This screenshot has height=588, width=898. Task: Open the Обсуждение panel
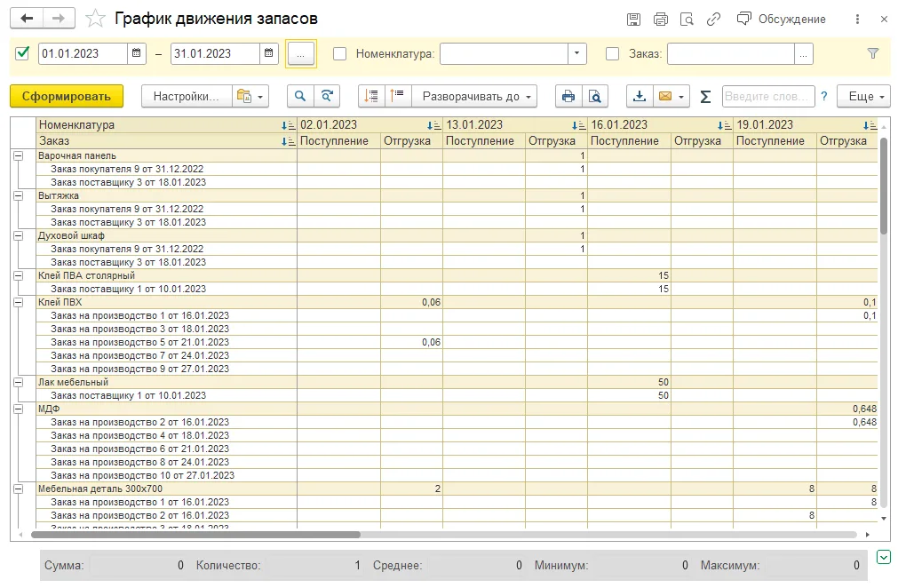tap(781, 20)
